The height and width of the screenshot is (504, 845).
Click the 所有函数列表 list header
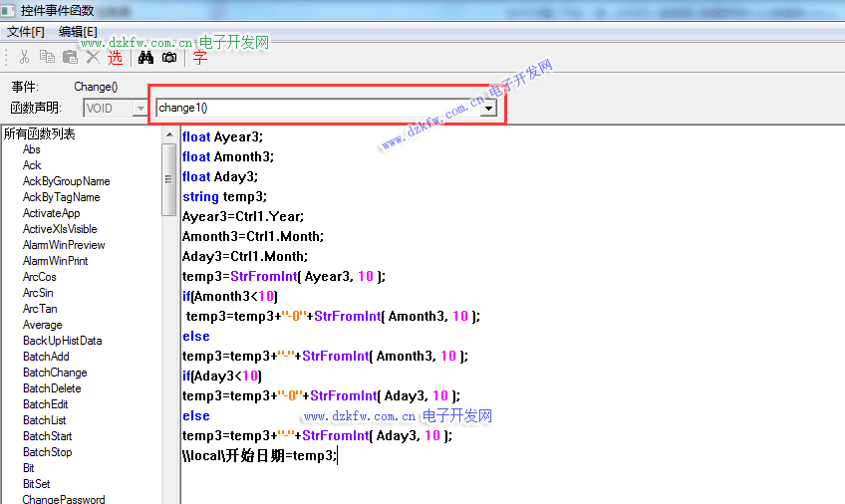[x=40, y=133]
